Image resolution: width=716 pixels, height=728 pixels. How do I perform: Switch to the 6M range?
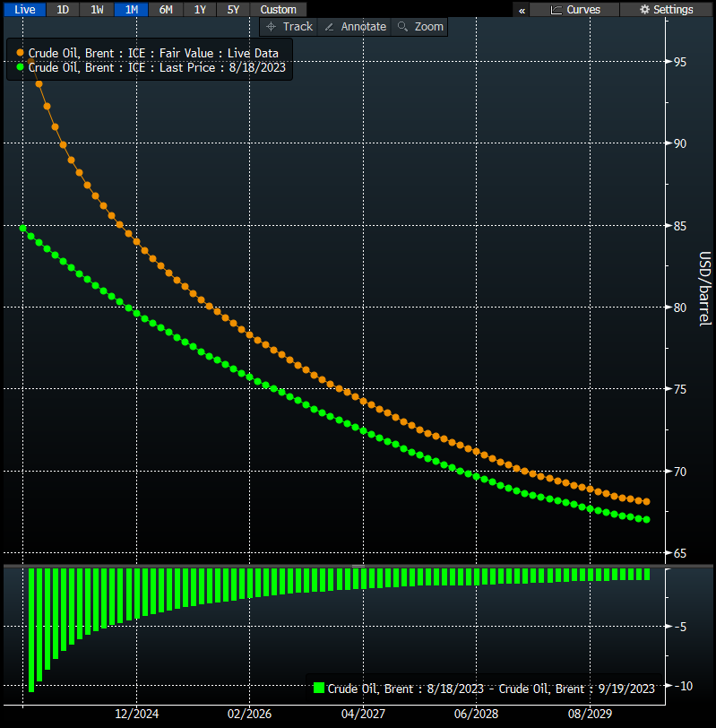[x=166, y=9]
